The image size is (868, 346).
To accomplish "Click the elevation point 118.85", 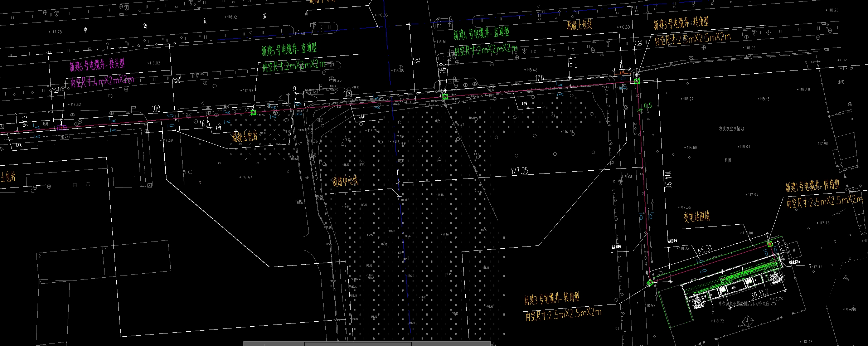I will point(382,15).
